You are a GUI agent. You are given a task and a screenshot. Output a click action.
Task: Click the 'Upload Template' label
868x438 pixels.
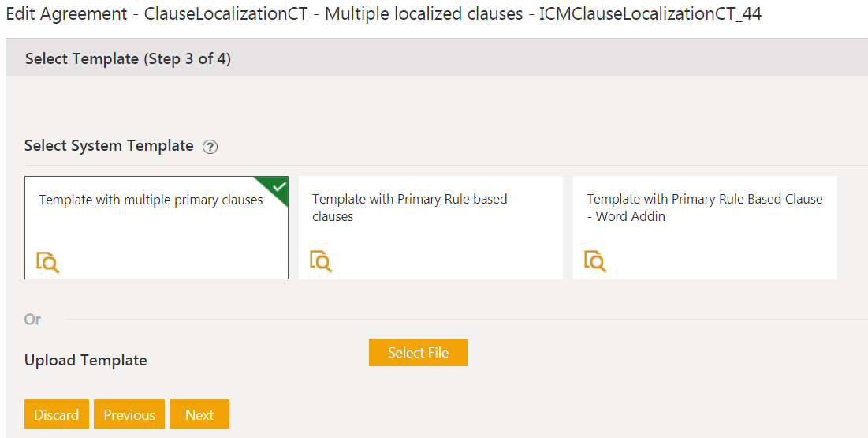[85, 361]
